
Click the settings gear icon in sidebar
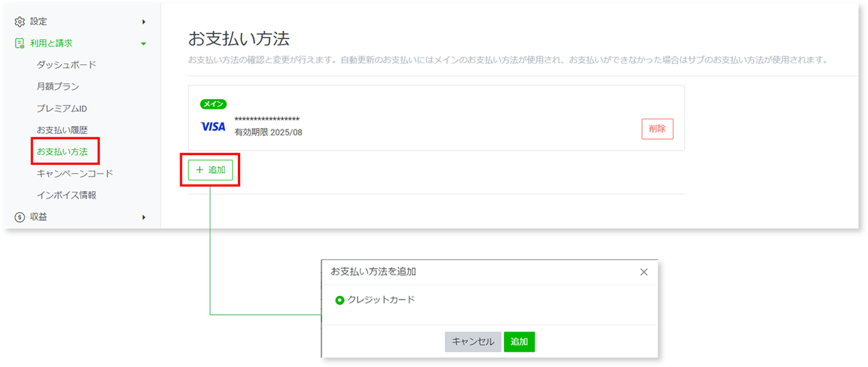pos(20,22)
